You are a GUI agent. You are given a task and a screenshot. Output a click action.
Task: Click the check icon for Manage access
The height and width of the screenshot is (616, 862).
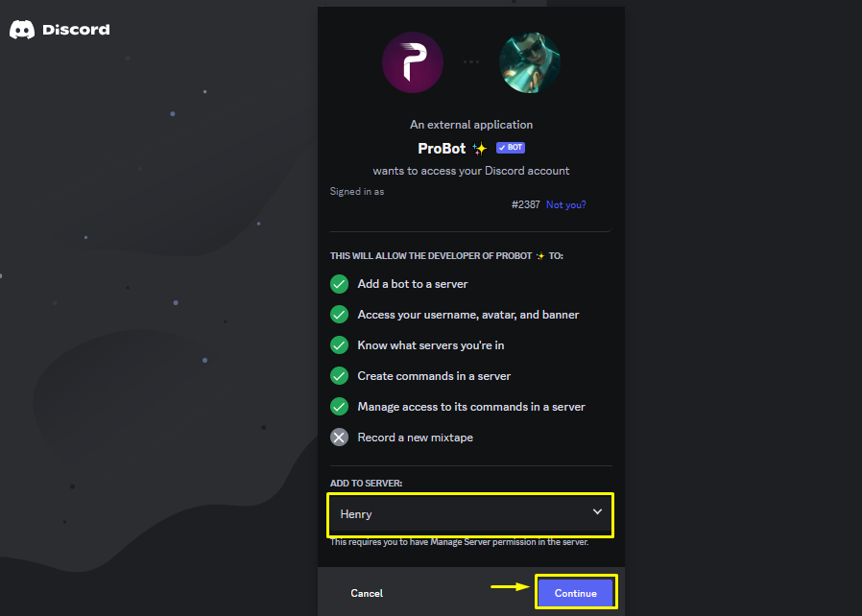pos(339,407)
